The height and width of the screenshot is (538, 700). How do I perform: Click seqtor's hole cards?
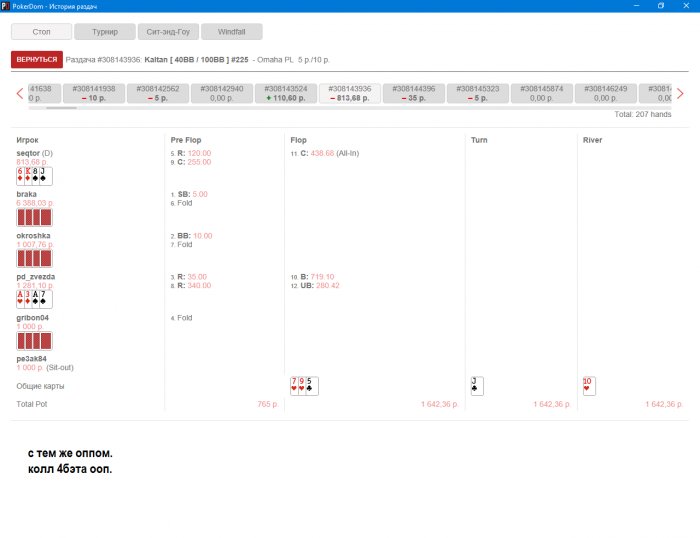(34, 176)
